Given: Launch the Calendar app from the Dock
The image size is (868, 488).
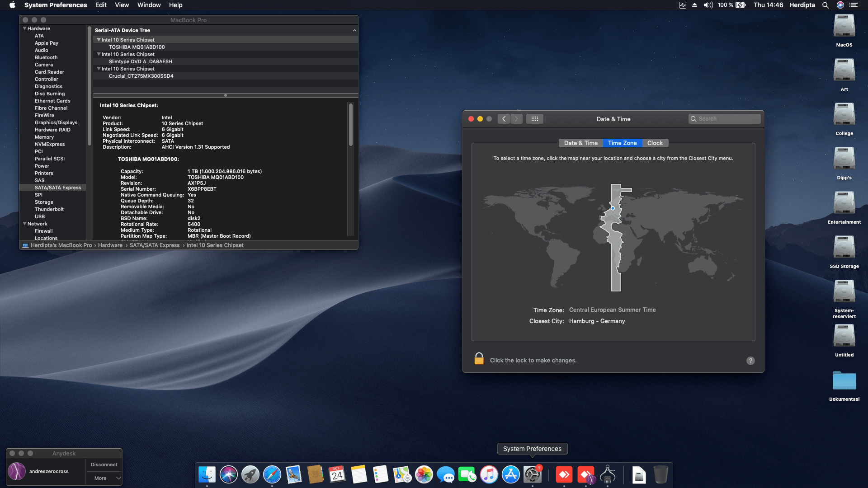Looking at the screenshot, I should pos(337,474).
